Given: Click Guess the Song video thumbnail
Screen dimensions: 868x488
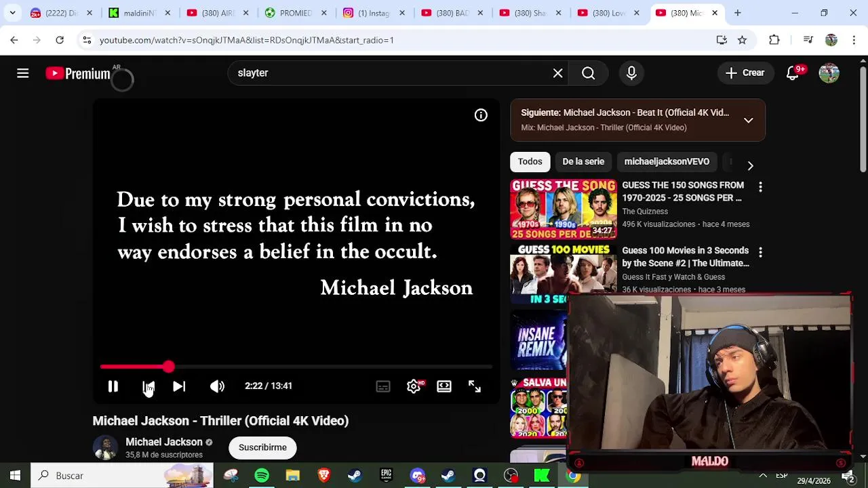Looking at the screenshot, I should (564, 209).
